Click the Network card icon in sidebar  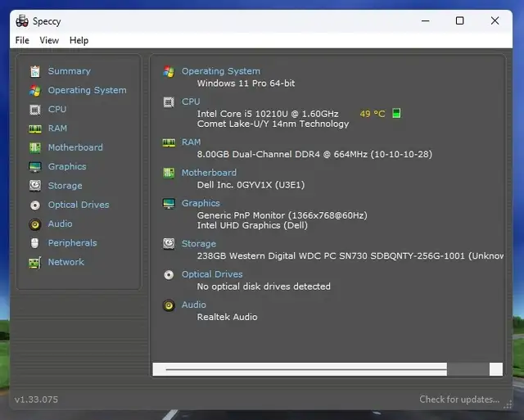coord(34,263)
